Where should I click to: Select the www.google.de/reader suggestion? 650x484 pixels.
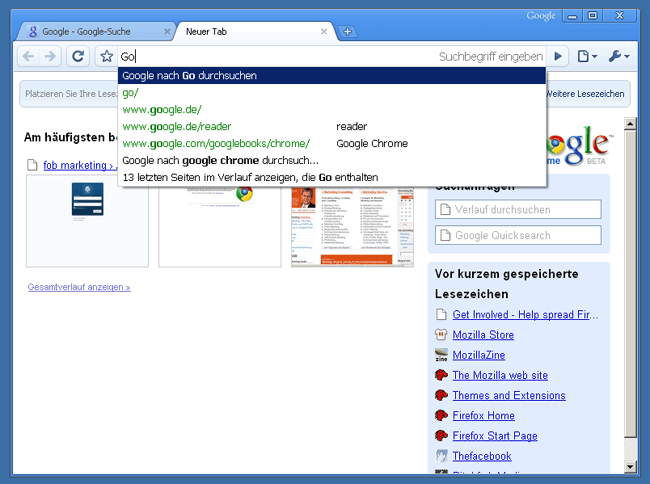click(332, 126)
